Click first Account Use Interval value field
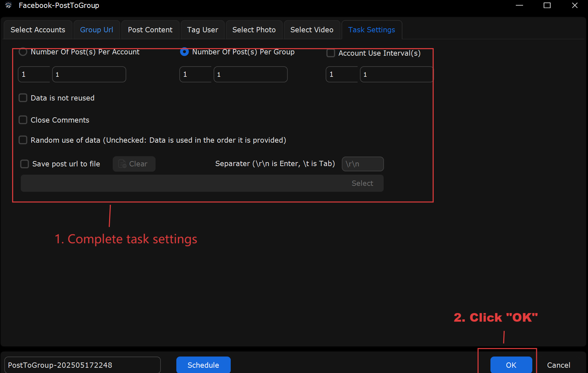588x373 pixels. (x=342, y=74)
